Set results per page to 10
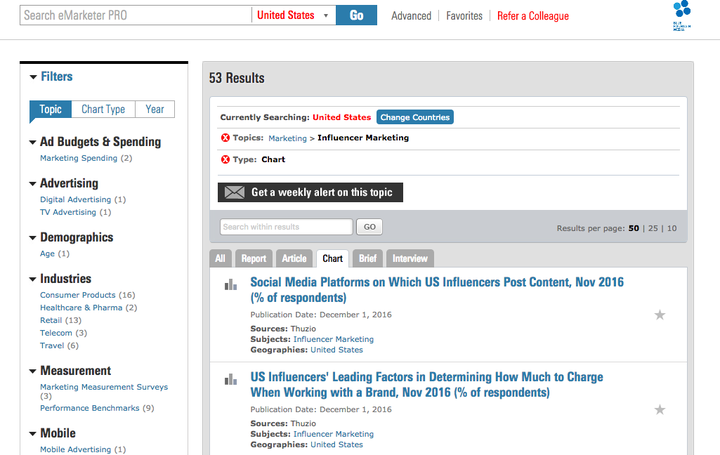This screenshot has width=720, height=455. [x=672, y=228]
